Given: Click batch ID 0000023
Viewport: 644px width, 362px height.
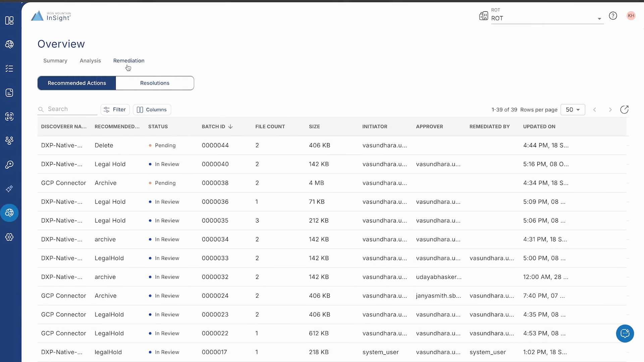Looking at the screenshot, I should tap(215, 314).
